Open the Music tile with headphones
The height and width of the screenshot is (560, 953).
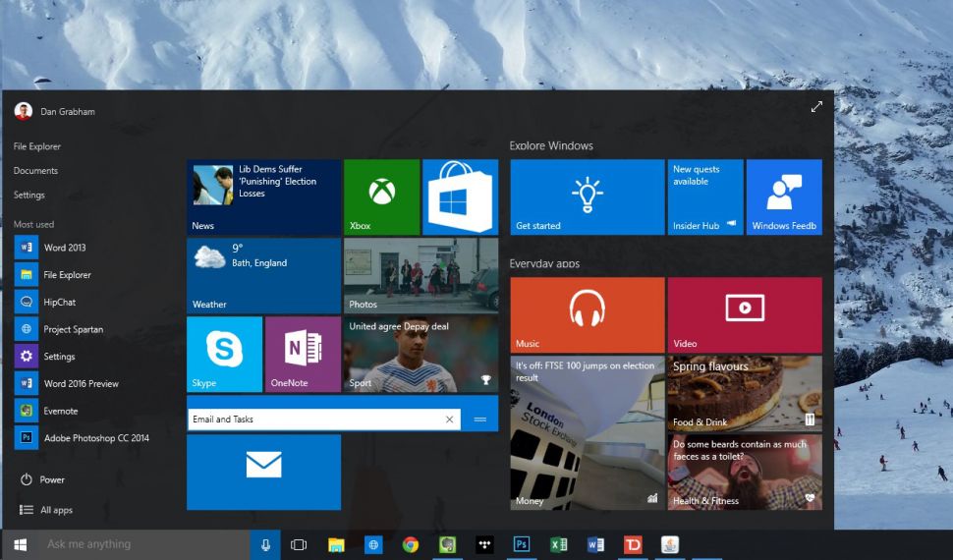[588, 315]
